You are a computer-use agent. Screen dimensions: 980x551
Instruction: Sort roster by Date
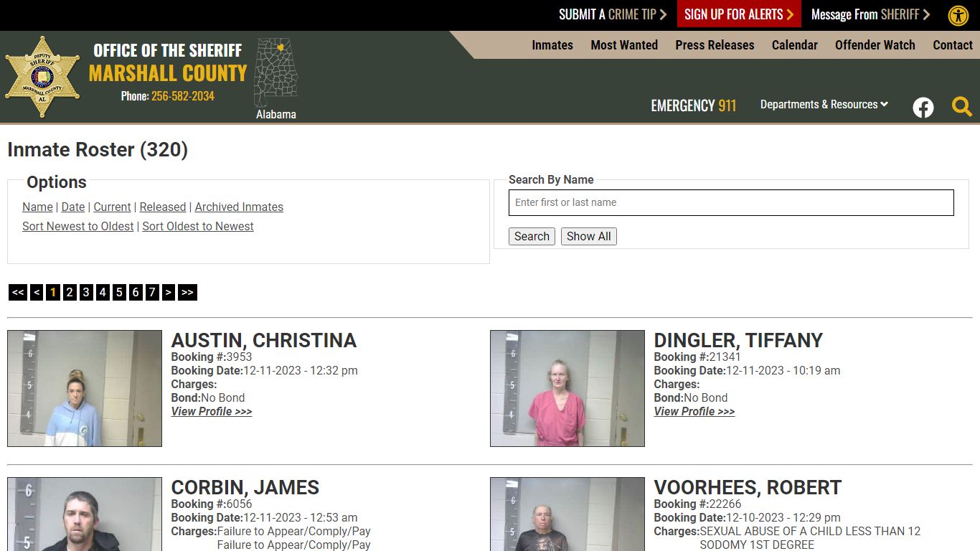click(73, 207)
